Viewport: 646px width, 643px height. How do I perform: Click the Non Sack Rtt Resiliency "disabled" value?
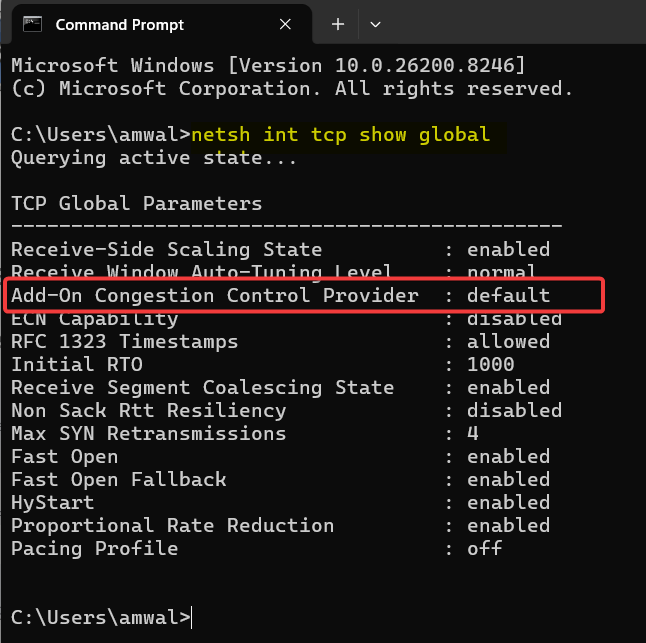(514, 411)
